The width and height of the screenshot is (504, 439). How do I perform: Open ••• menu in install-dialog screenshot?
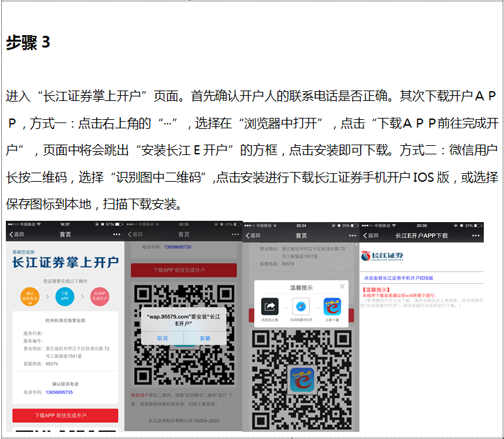tap(235, 234)
